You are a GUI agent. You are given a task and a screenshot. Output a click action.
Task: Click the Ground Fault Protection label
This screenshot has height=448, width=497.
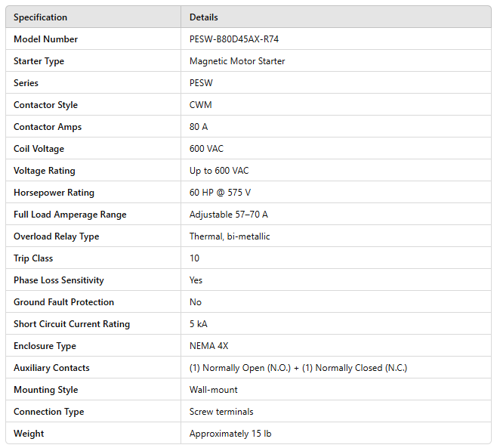(63, 302)
